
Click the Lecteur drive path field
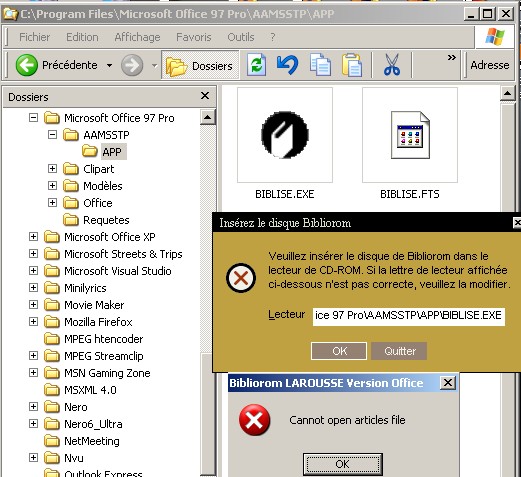(409, 316)
